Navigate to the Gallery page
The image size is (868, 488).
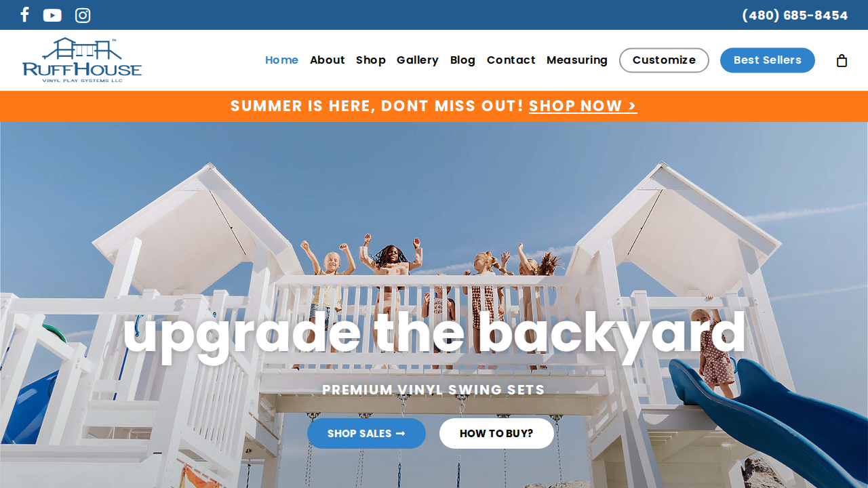click(418, 60)
